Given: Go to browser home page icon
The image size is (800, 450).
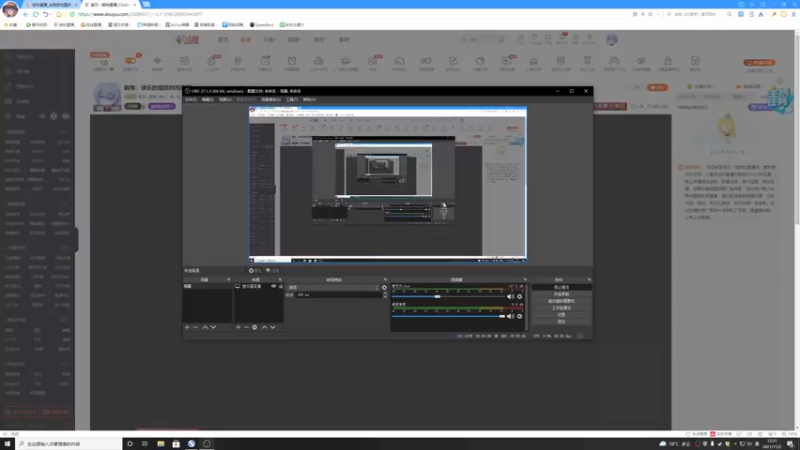Looking at the screenshot, I should click(59, 14).
